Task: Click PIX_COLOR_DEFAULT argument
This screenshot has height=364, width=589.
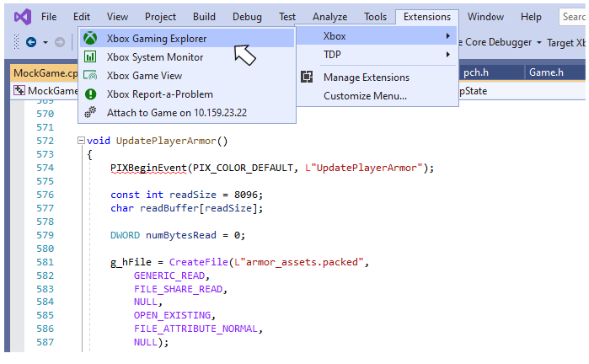Action: point(243,168)
